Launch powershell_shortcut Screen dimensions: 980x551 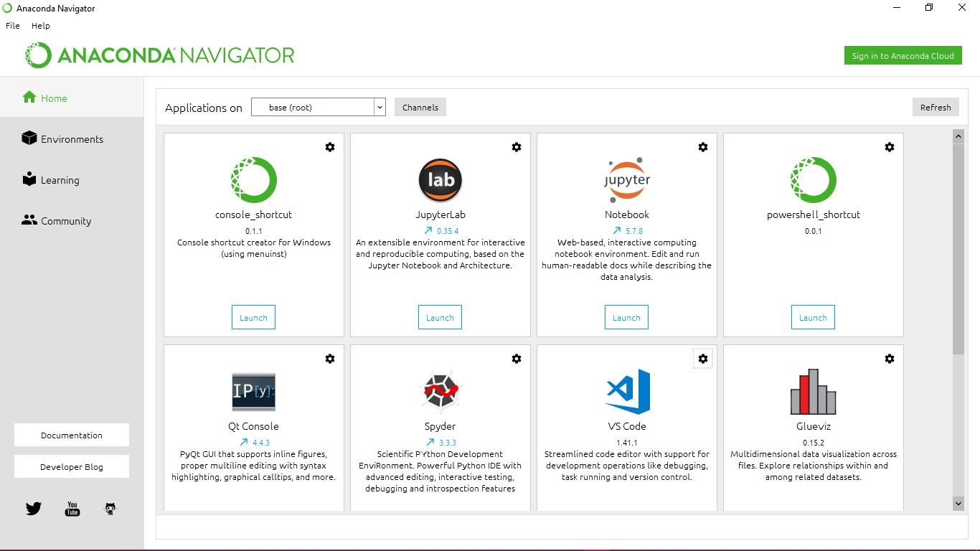pos(813,317)
